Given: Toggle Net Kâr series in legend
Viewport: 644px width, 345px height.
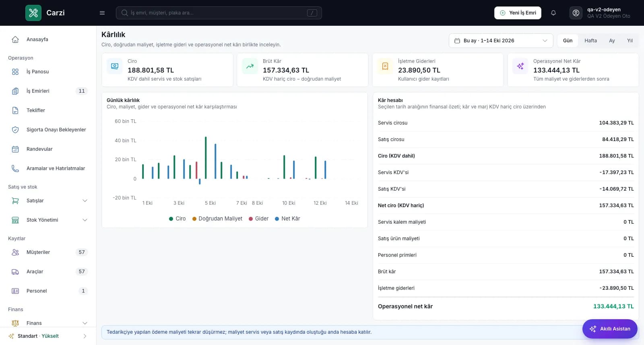Looking at the screenshot, I should tap(287, 218).
